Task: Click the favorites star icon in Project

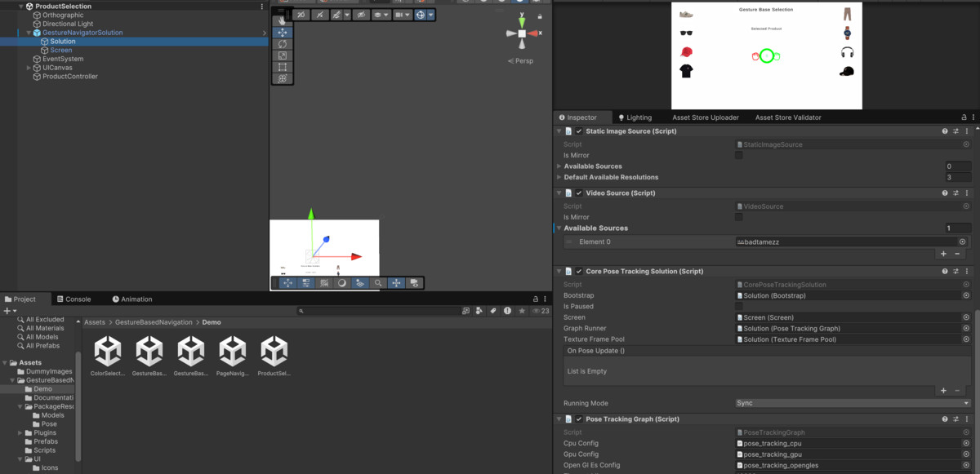Action: [x=521, y=311]
